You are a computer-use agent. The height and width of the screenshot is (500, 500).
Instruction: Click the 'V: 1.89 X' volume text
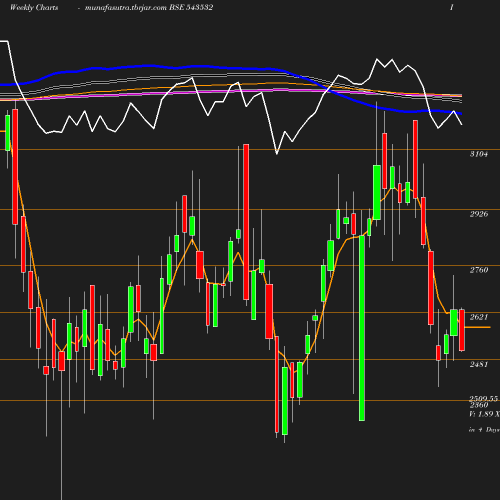pos(484,414)
